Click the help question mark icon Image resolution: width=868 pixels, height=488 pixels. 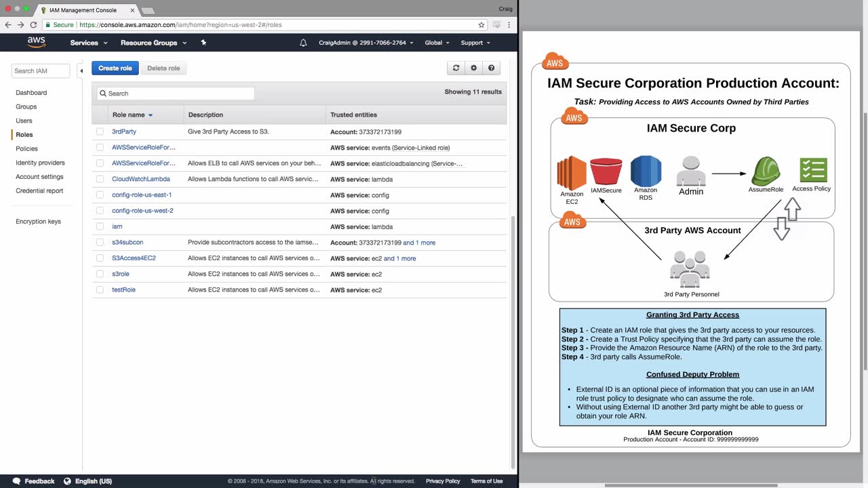coord(491,68)
